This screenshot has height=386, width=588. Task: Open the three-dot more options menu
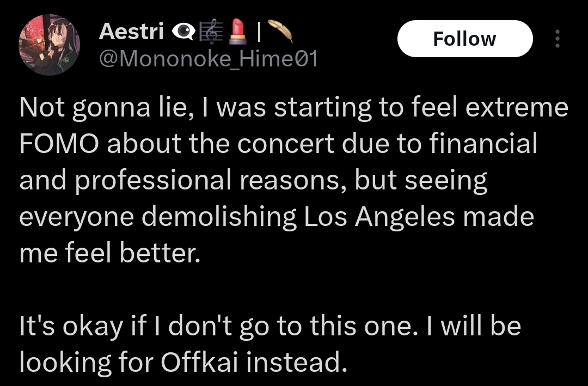(x=557, y=39)
